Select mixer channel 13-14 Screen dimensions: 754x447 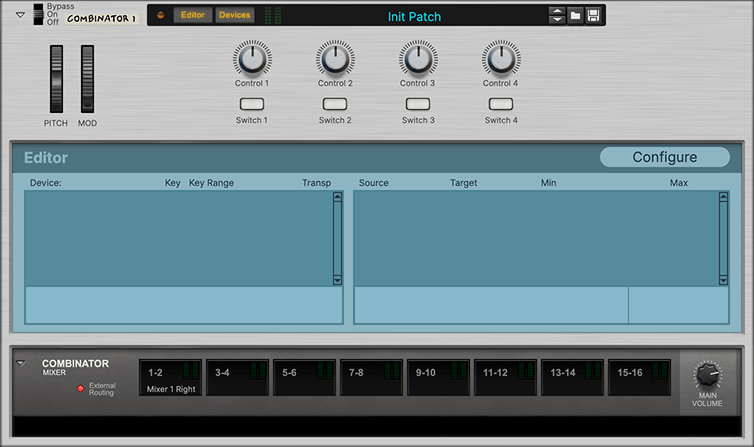572,378
